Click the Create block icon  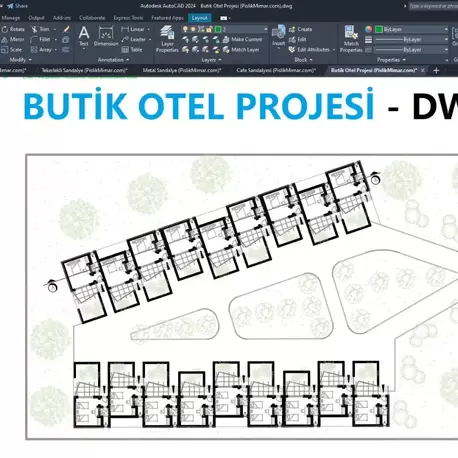coord(292,29)
